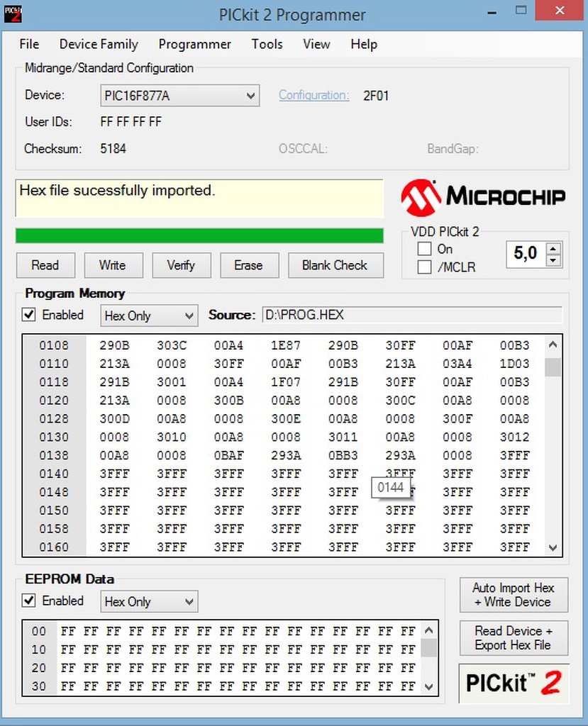Screen dimensions: 588x726
Task: Open the File menu
Action: pos(29,44)
